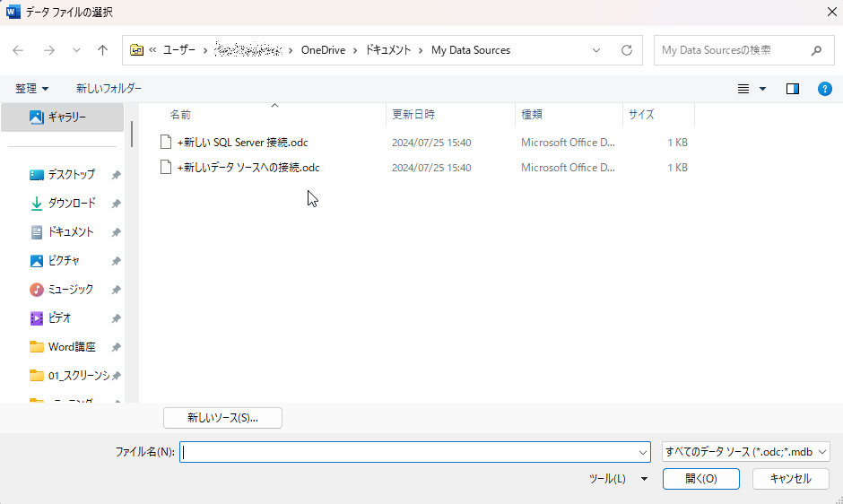The width and height of the screenshot is (843, 504).
Task: Click キャンセル button
Action: coord(790,479)
